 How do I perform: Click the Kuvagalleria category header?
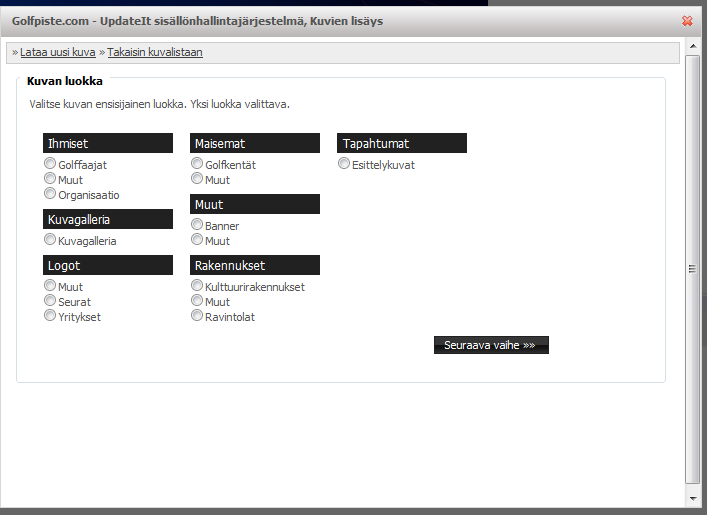[x=108, y=219]
